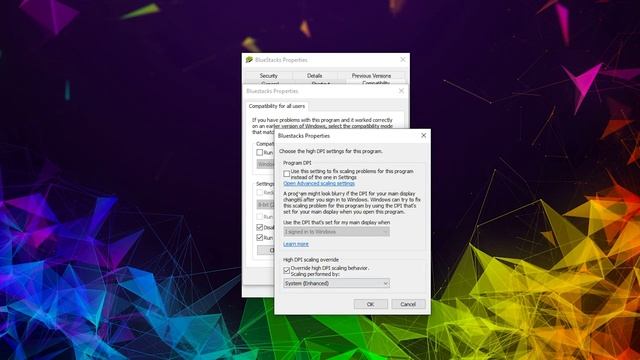The width and height of the screenshot is (640, 360).
Task: Follow the 'Learn more' link
Action: click(296, 244)
